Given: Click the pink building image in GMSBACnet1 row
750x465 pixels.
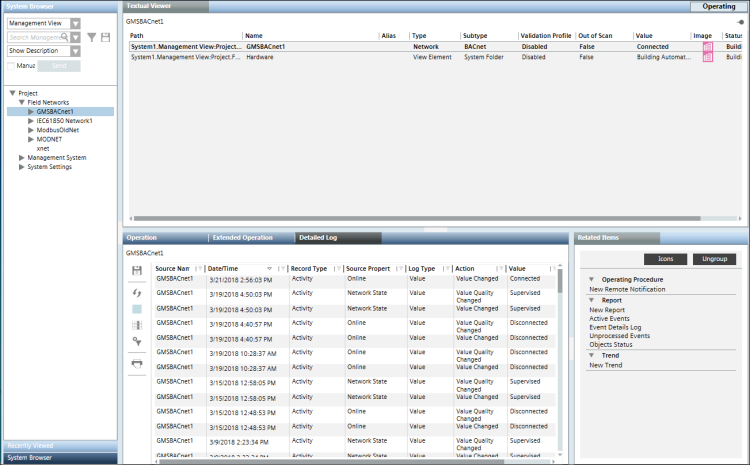Looking at the screenshot, I should (x=708, y=47).
